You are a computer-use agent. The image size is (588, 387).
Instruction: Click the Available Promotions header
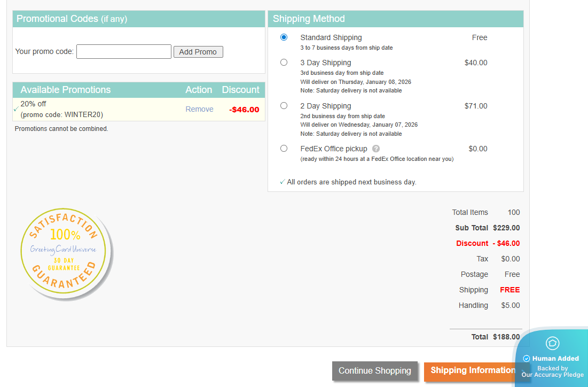coord(65,90)
